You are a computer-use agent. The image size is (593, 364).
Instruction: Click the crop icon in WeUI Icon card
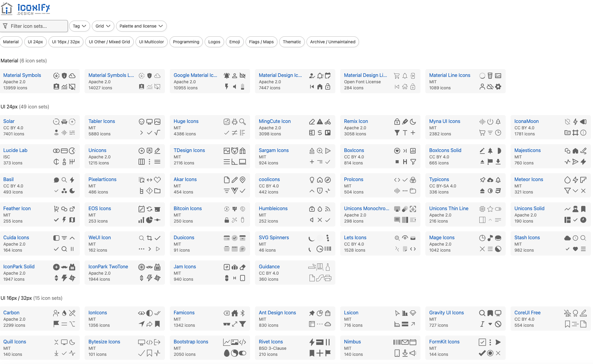149,238
